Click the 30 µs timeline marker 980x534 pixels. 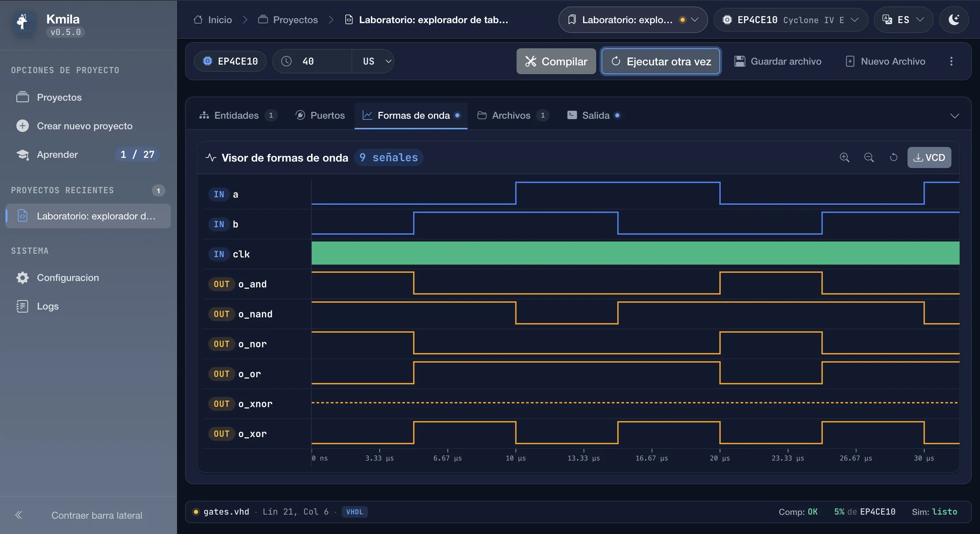(x=924, y=458)
